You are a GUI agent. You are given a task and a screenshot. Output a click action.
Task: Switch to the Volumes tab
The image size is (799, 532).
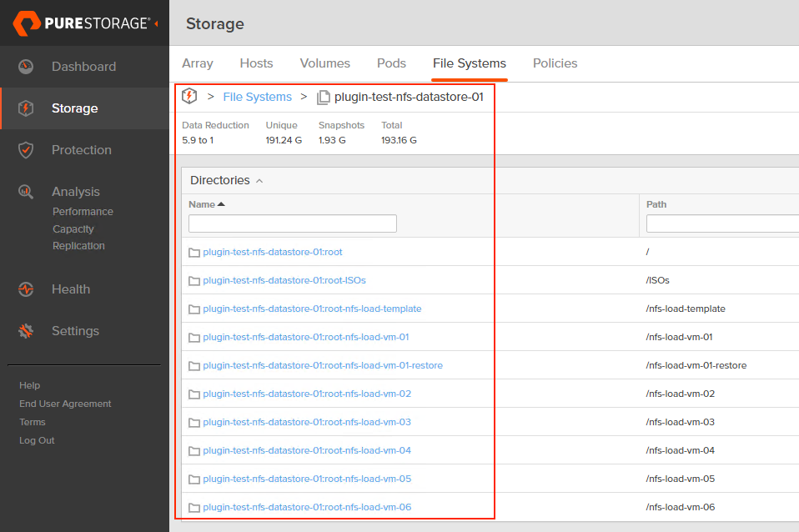325,63
